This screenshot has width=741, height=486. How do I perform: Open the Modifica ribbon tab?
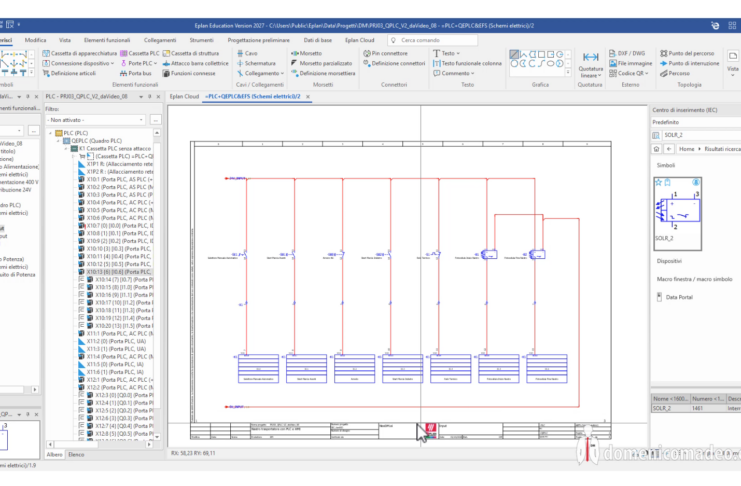35,40
